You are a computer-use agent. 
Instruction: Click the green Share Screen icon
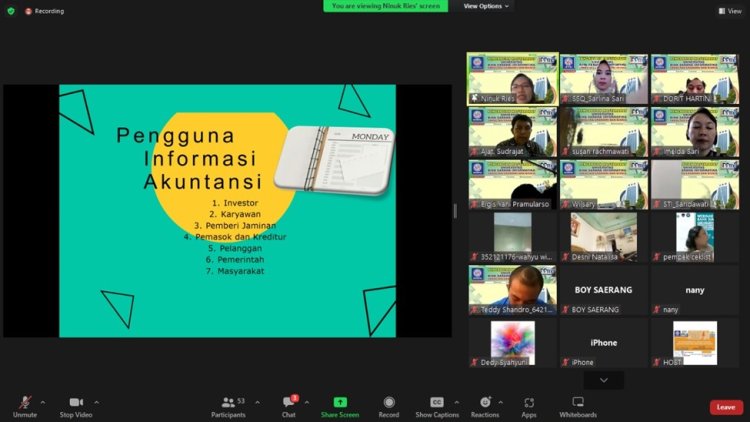click(x=340, y=402)
